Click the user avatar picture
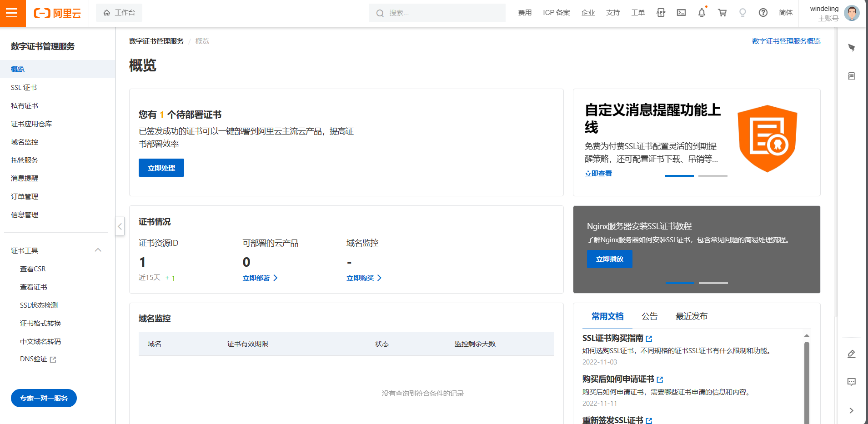Image resolution: width=868 pixels, height=424 pixels. tap(852, 13)
